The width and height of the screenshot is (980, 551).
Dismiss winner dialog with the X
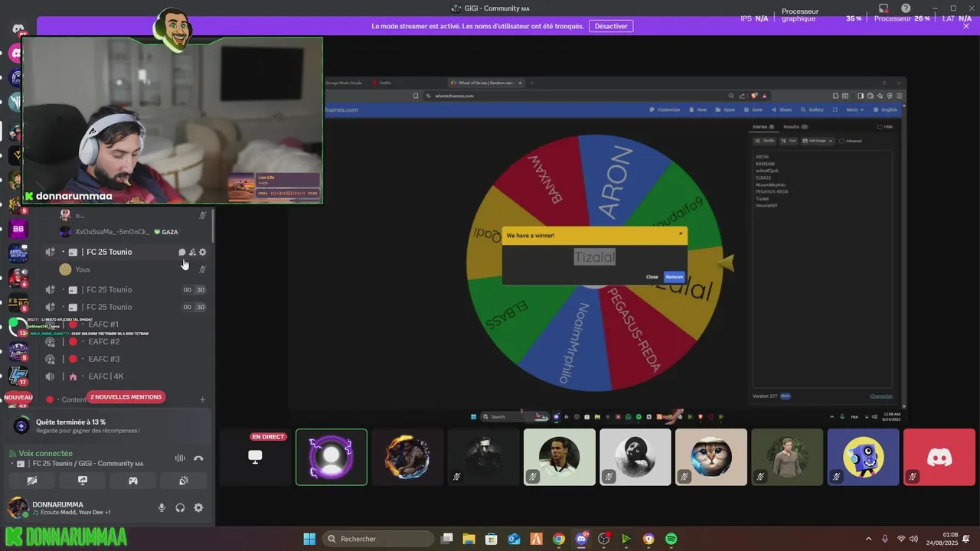[x=681, y=234]
